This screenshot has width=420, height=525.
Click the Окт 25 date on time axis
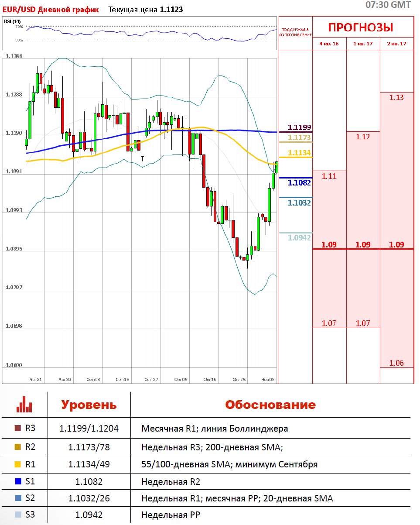(239, 380)
